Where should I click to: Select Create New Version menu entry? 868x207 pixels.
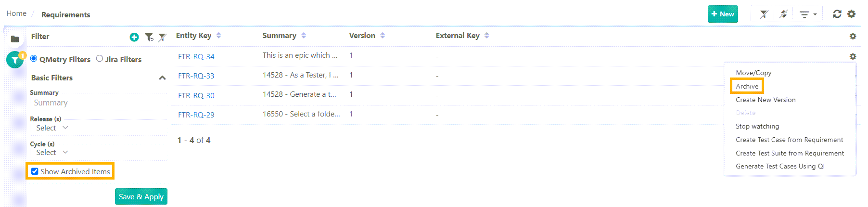[x=766, y=100]
